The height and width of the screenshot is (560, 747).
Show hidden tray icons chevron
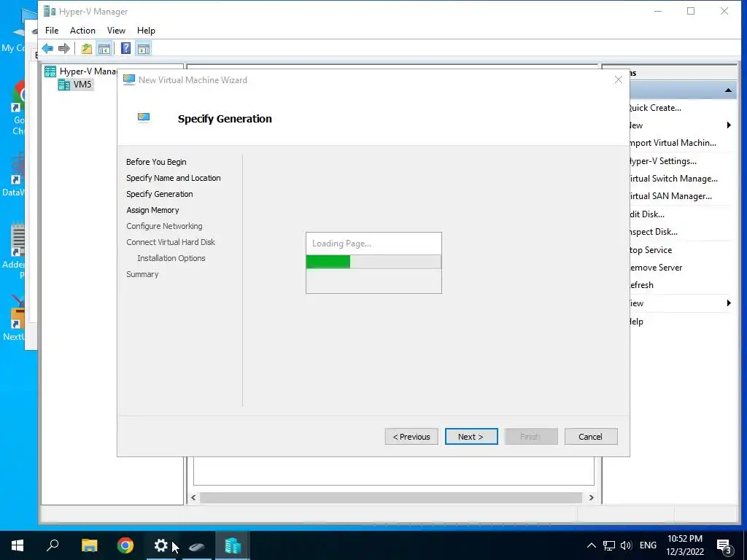(x=591, y=545)
